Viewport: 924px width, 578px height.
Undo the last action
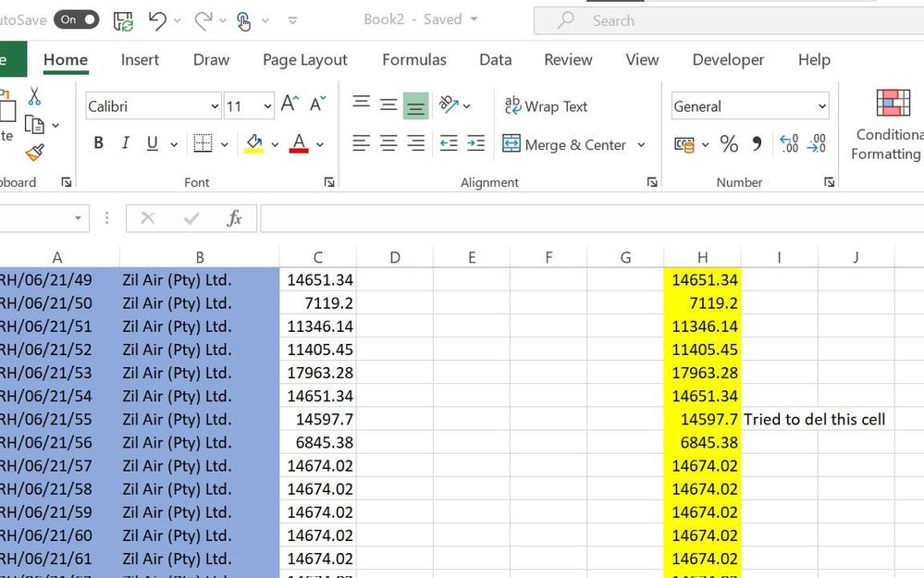[158, 19]
